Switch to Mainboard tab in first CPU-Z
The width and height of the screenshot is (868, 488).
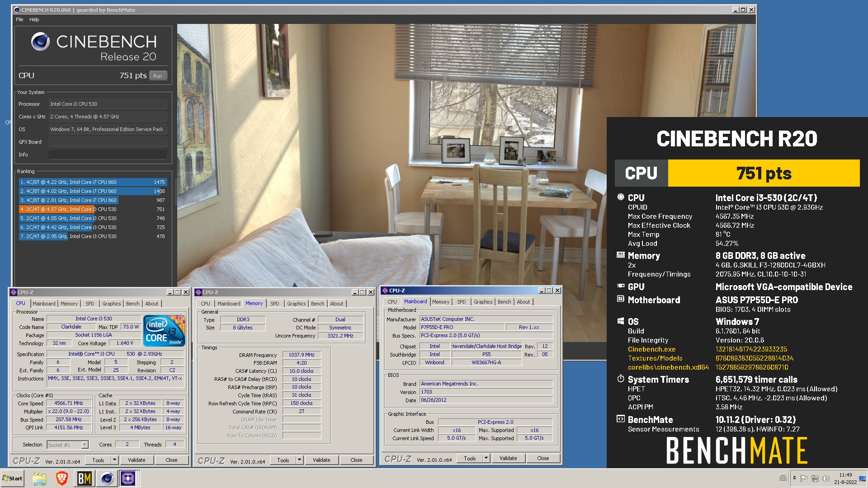coord(44,304)
